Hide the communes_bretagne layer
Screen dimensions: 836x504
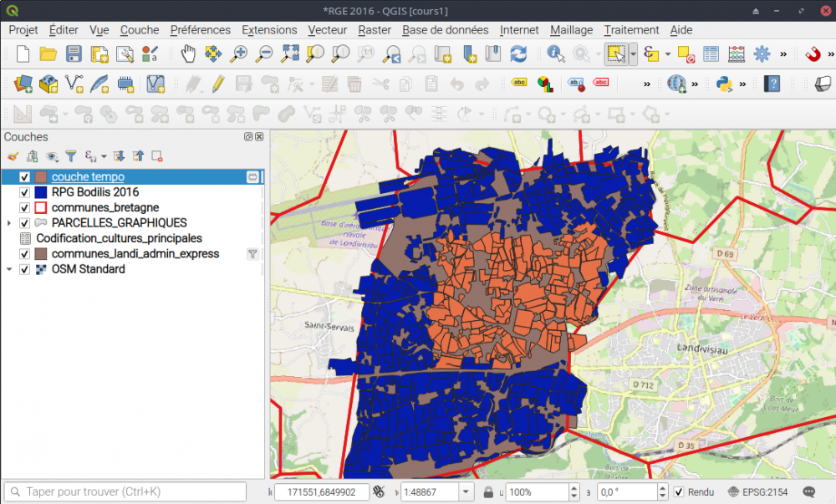coord(24,207)
